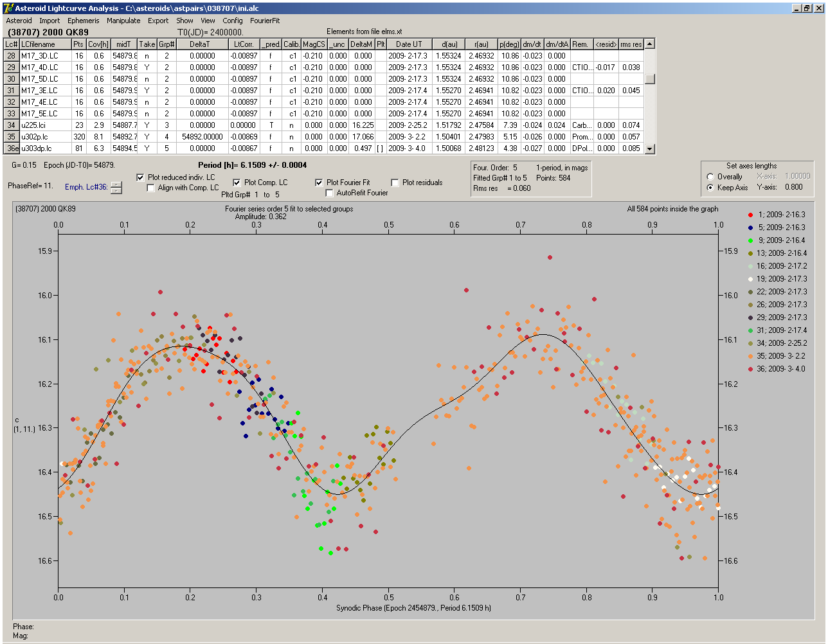The image size is (828, 644).
Task: Select row 31 header button
Action: (x=12, y=91)
